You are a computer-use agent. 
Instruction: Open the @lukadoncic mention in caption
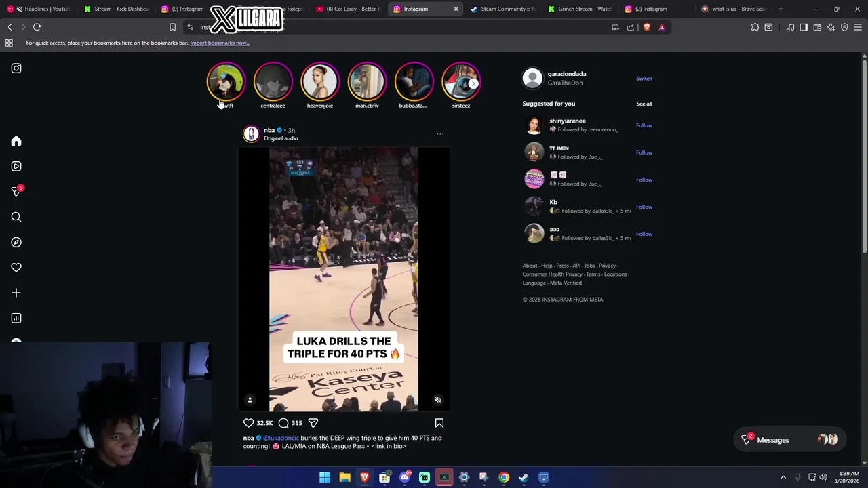pos(281,438)
